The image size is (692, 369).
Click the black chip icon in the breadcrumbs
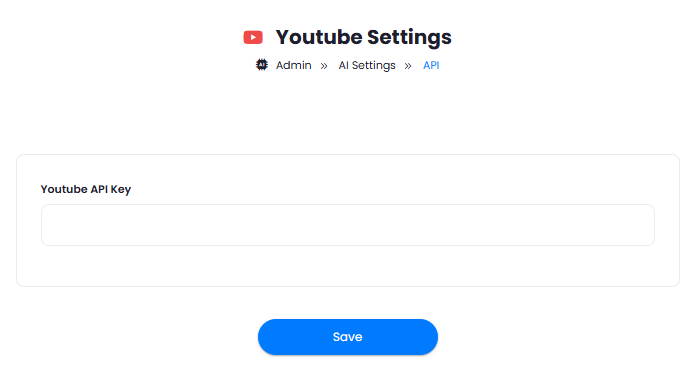point(262,65)
